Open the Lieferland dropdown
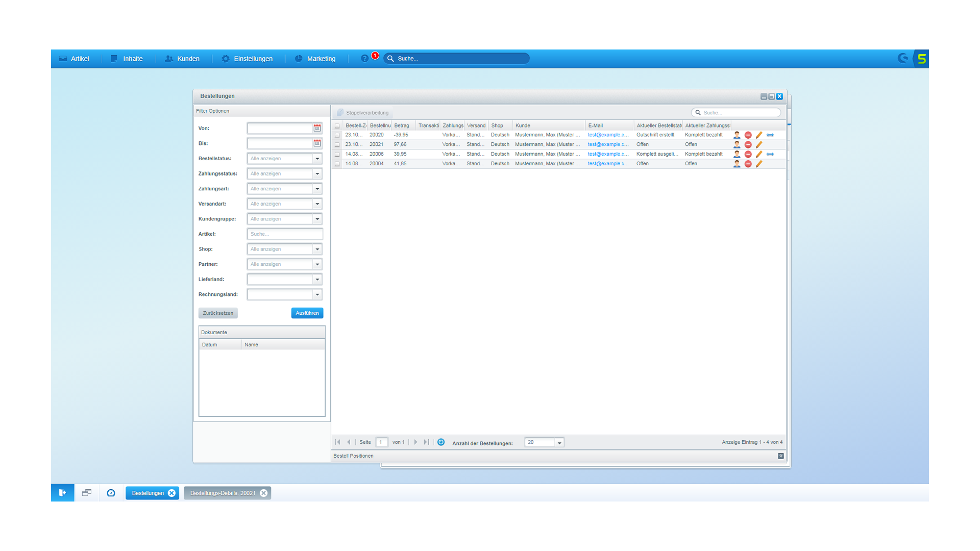The height and width of the screenshot is (551, 980). click(x=317, y=280)
